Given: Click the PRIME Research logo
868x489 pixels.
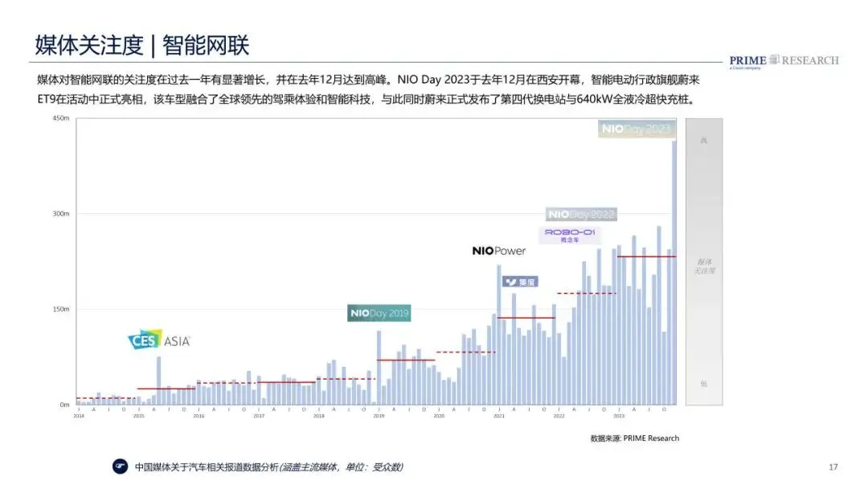Looking at the screenshot, I should click(x=784, y=61).
